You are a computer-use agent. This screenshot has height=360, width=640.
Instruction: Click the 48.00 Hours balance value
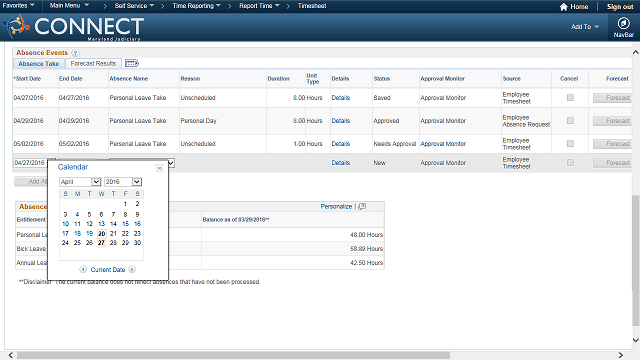point(366,235)
